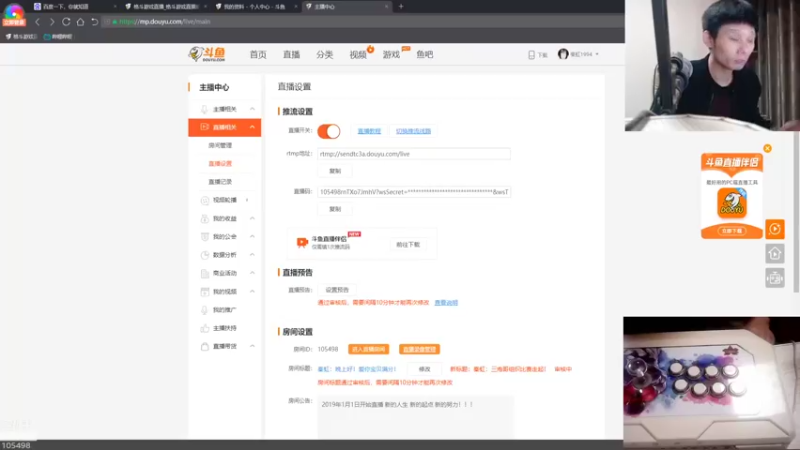Click the browser undo/restore icon
This screenshot has width=800, height=450.
(94, 22)
